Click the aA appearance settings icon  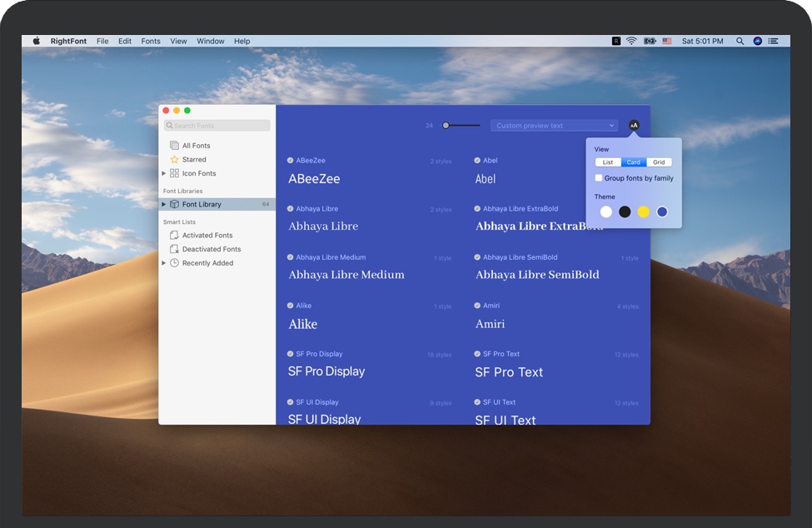(x=634, y=125)
